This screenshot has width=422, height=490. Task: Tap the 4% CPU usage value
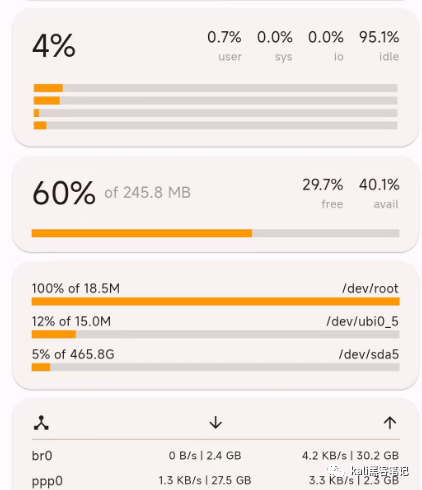tap(54, 46)
